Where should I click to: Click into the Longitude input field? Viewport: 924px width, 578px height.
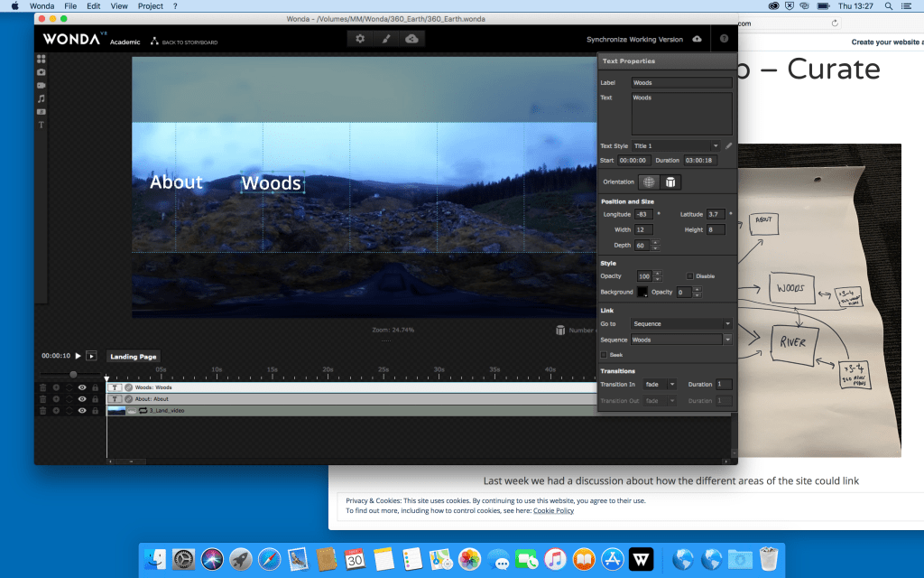pos(642,214)
